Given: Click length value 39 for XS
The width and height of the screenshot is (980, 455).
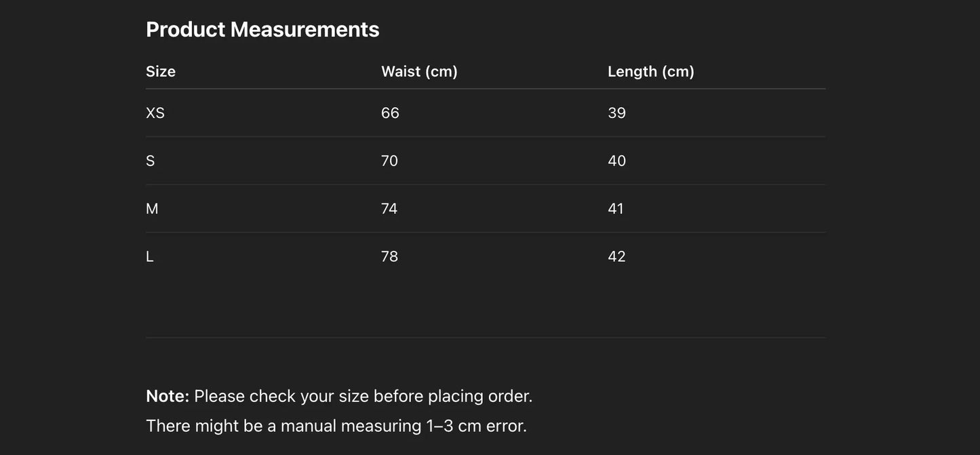Looking at the screenshot, I should [x=616, y=113].
